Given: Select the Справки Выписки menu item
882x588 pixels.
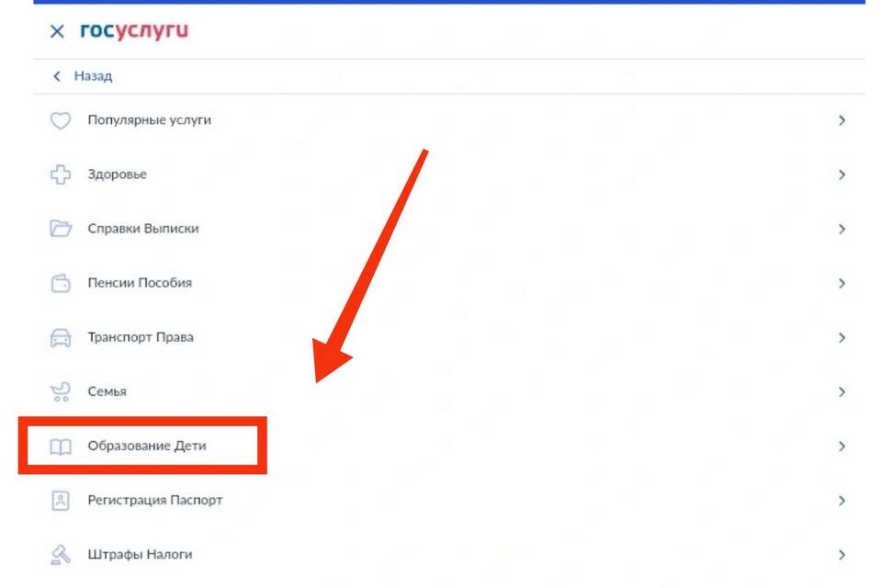Looking at the screenshot, I should click(449, 229).
